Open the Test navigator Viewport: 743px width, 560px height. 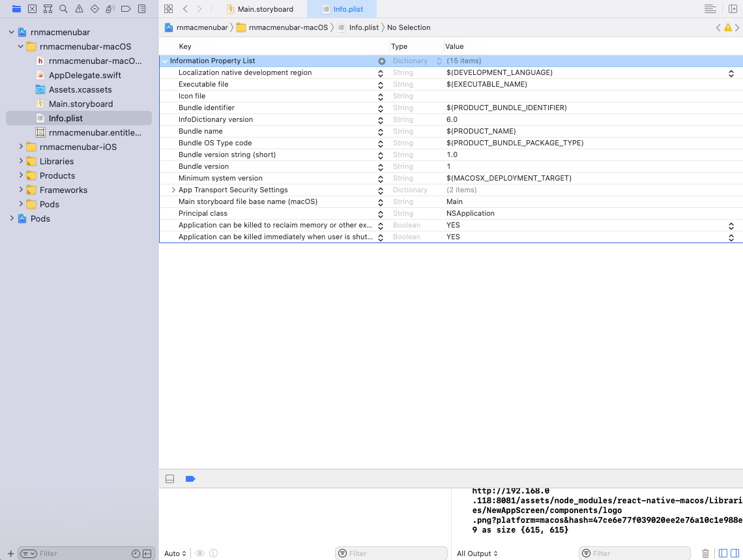point(95,8)
